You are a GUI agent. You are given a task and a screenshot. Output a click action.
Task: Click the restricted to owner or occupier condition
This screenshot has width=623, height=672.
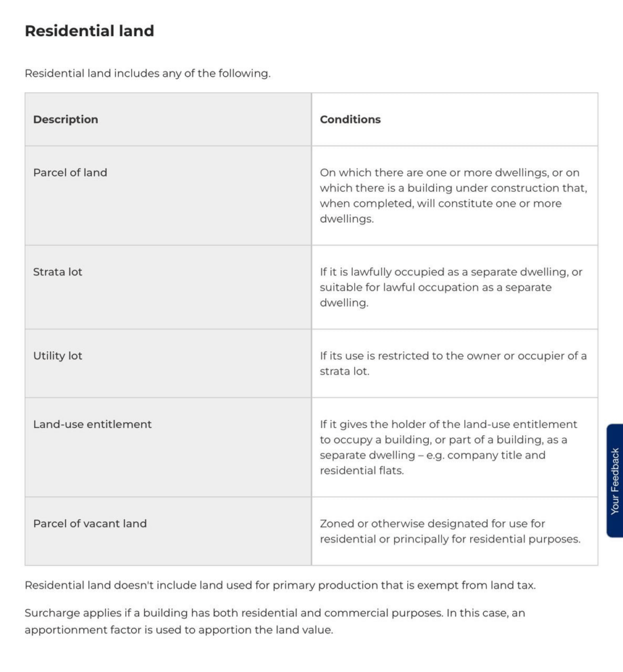point(453,364)
